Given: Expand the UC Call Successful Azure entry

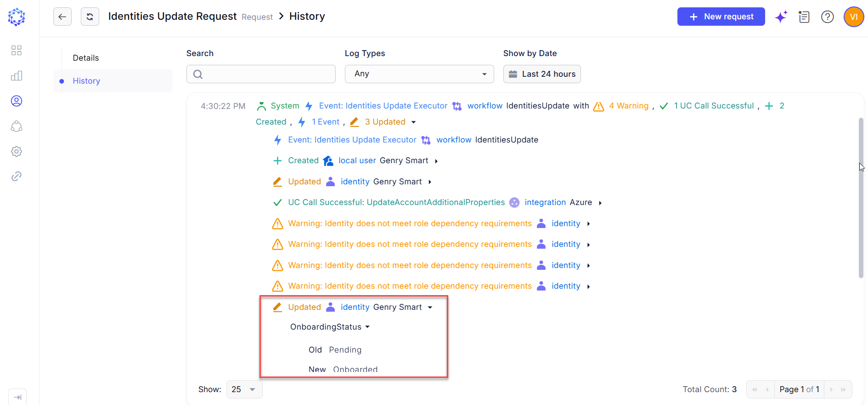Looking at the screenshot, I should point(600,203).
